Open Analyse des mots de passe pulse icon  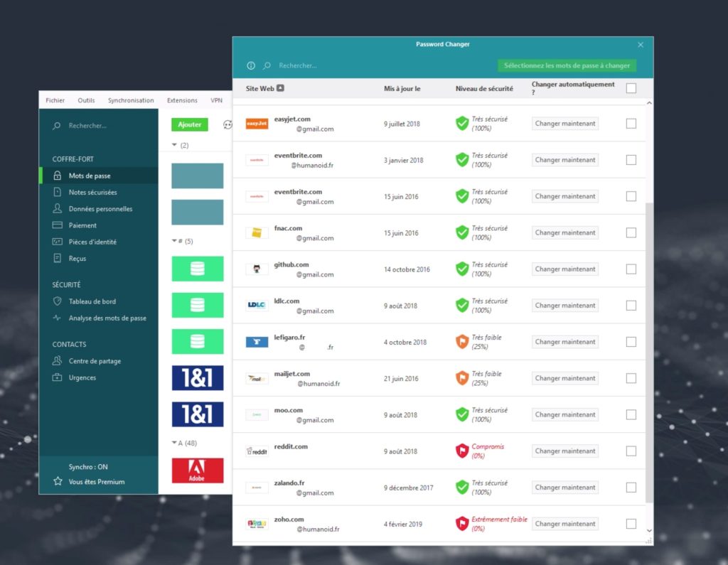click(x=57, y=318)
